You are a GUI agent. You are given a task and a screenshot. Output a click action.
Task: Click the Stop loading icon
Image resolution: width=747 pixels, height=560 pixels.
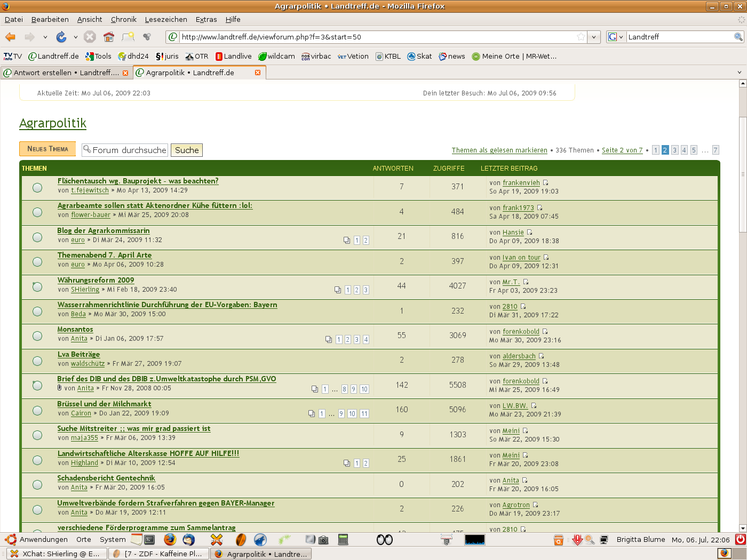coord(90,37)
